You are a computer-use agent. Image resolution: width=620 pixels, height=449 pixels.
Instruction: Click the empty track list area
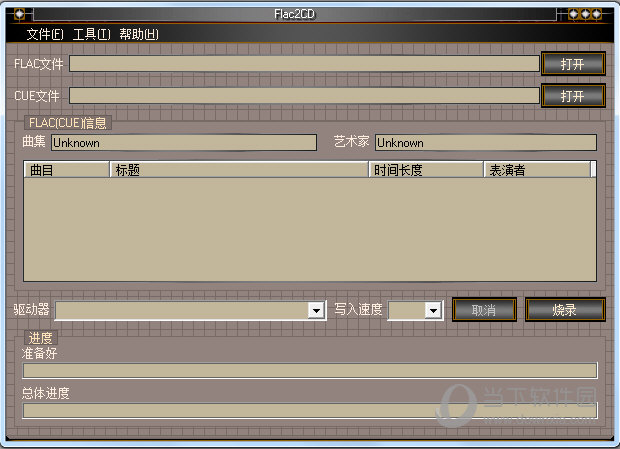[310, 229]
